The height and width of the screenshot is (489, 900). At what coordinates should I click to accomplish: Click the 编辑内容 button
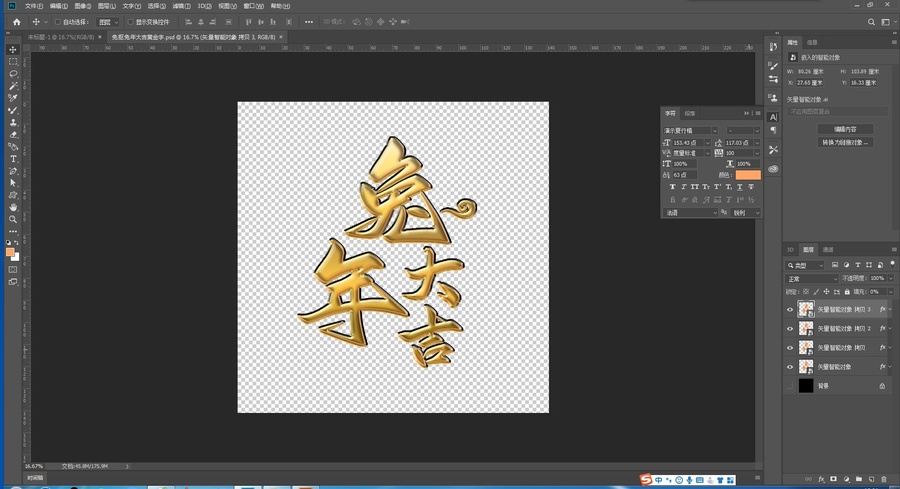pos(845,129)
